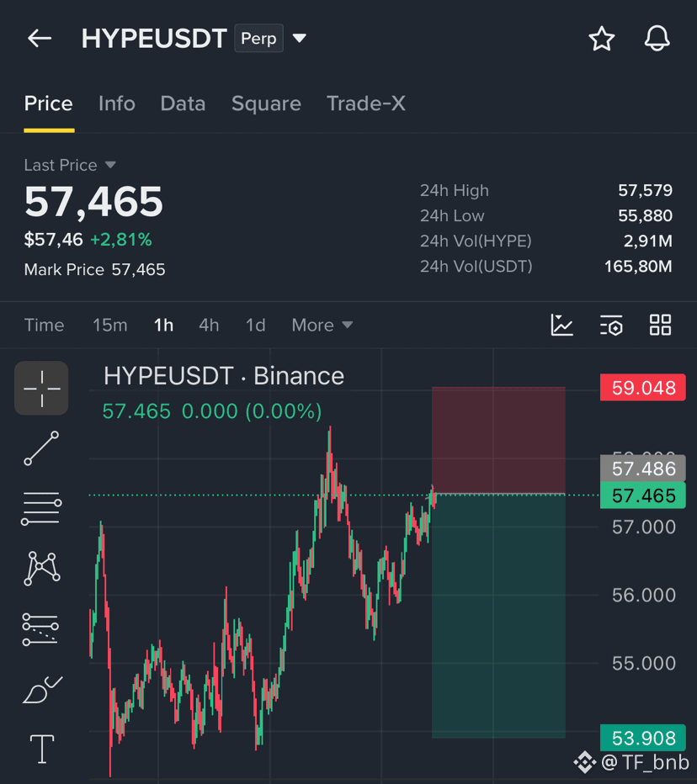Select the horizontal parallel lines tool
Image resolution: width=697 pixels, height=784 pixels.
tap(41, 508)
